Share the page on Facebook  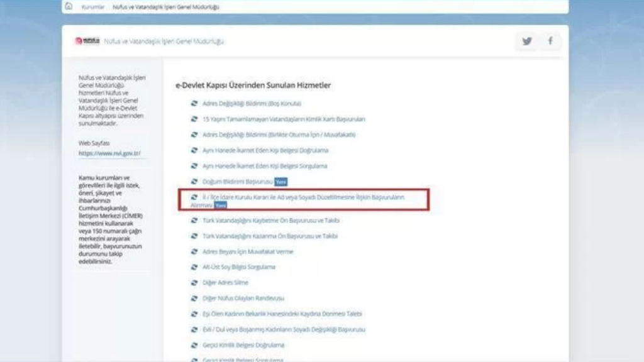[x=550, y=41]
